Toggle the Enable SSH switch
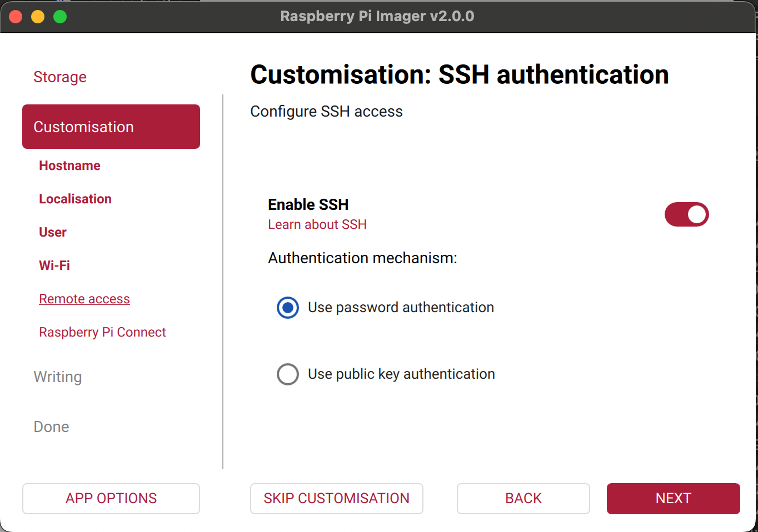Screen dimensions: 758x532 pyautogui.click(x=686, y=214)
